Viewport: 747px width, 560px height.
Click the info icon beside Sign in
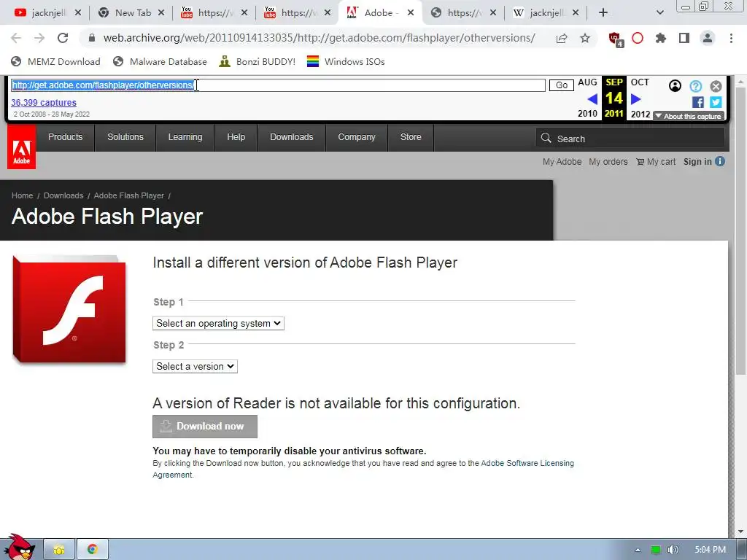pos(720,161)
